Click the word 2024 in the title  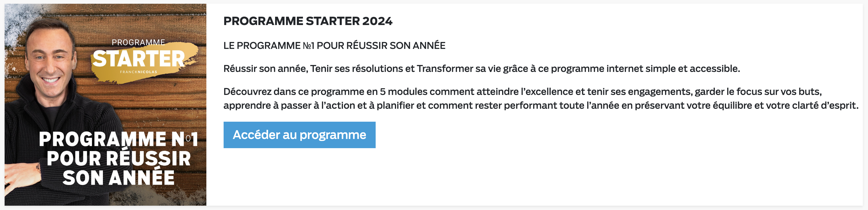377,21
